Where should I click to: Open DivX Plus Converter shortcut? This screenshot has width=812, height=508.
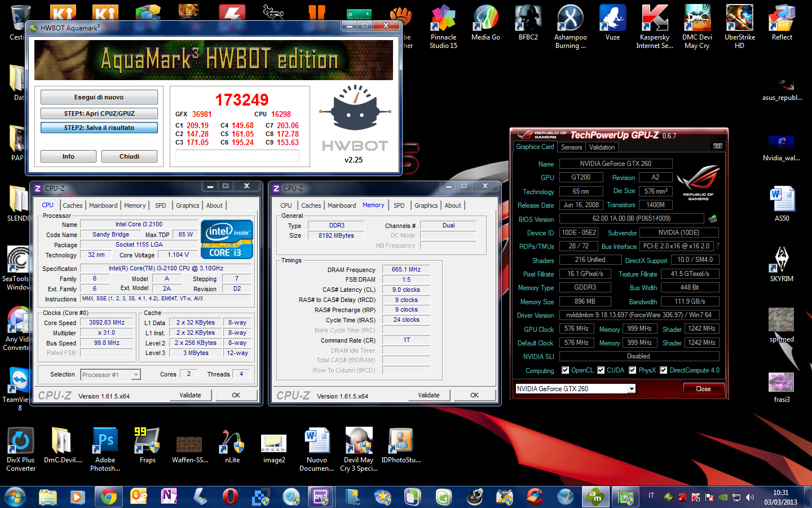(x=21, y=449)
